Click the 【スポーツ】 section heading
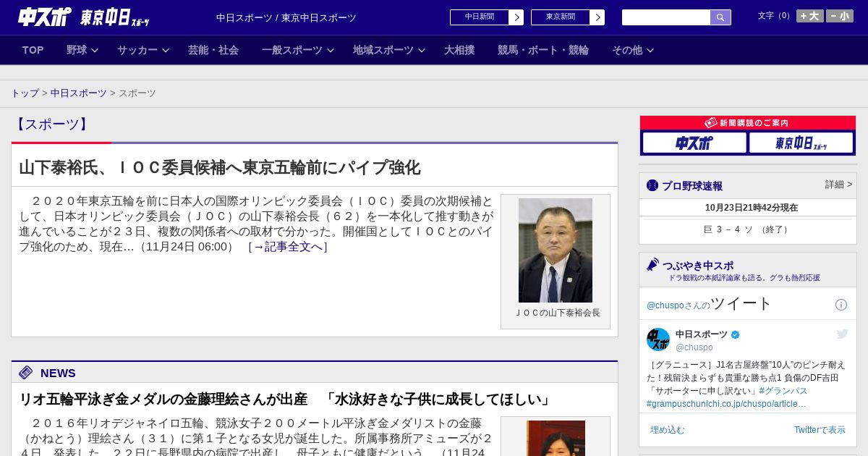The image size is (868, 456). [x=52, y=124]
